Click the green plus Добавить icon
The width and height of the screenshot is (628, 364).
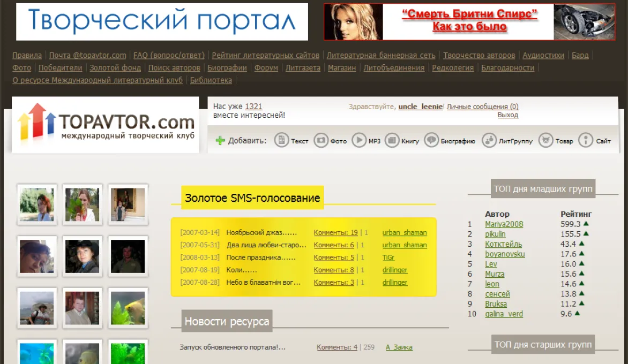pos(220,140)
